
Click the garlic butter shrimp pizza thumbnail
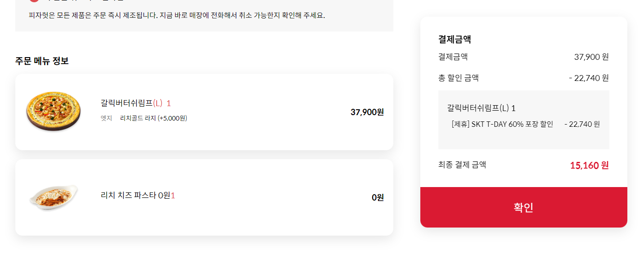(x=53, y=112)
